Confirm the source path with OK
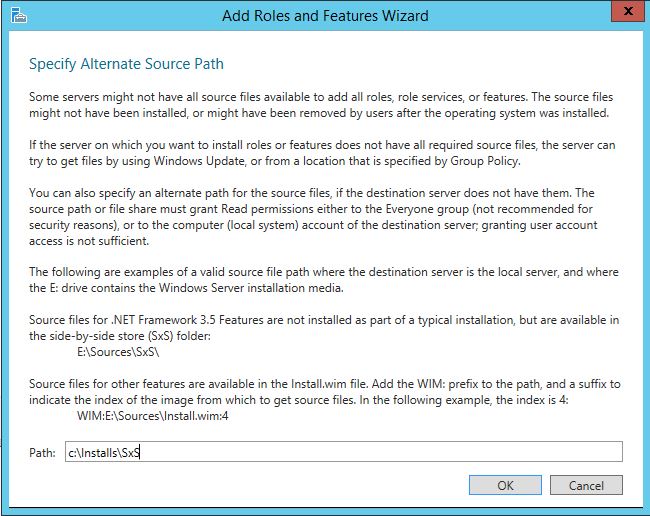 click(x=505, y=485)
